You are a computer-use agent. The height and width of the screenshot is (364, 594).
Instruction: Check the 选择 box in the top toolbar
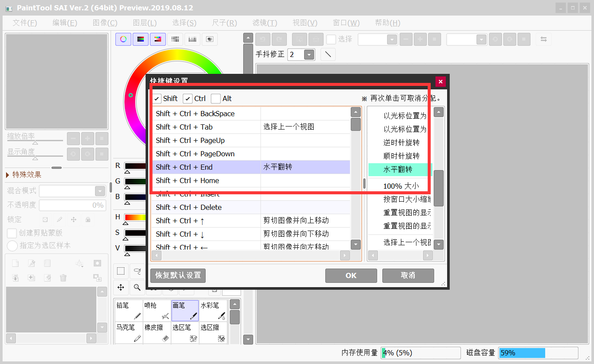331,39
